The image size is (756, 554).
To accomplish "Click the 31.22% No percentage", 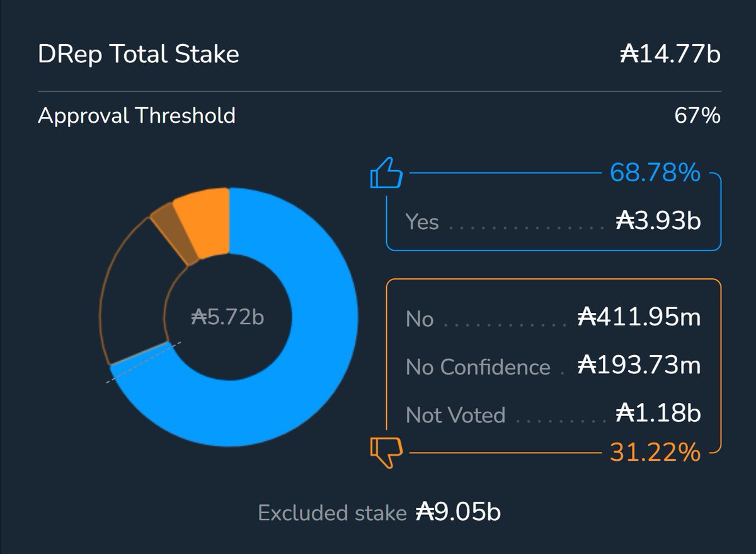I will click(x=655, y=452).
